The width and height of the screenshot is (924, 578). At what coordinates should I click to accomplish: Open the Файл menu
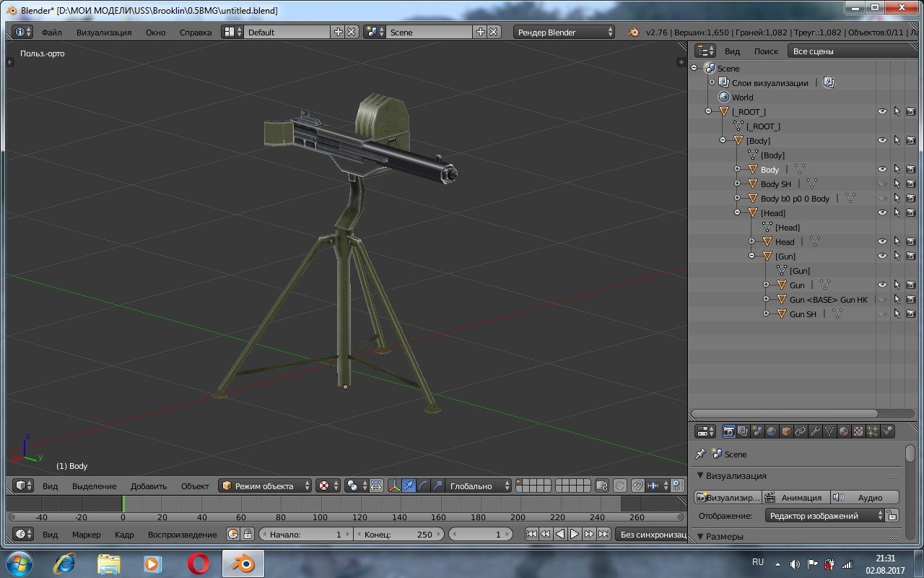tap(51, 33)
